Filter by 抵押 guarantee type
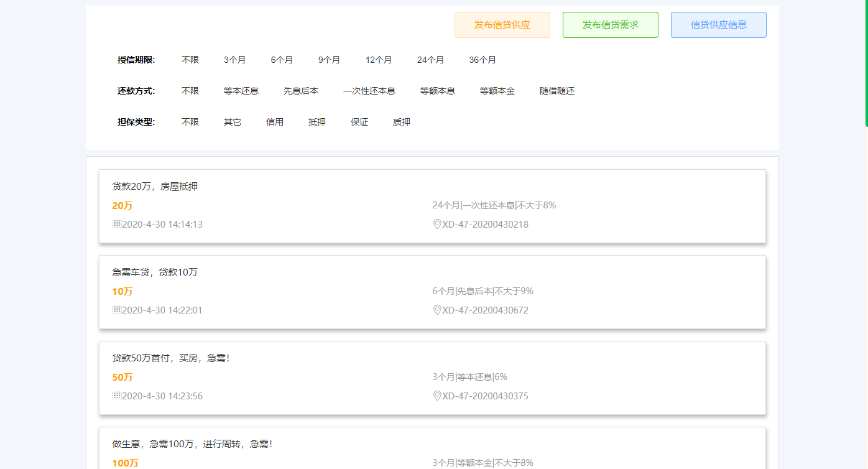868x469 pixels. [316, 122]
